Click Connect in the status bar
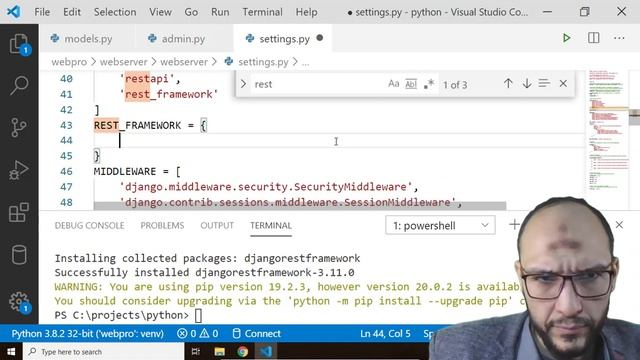Image resolution: width=640 pixels, height=360 pixels. coord(257,334)
